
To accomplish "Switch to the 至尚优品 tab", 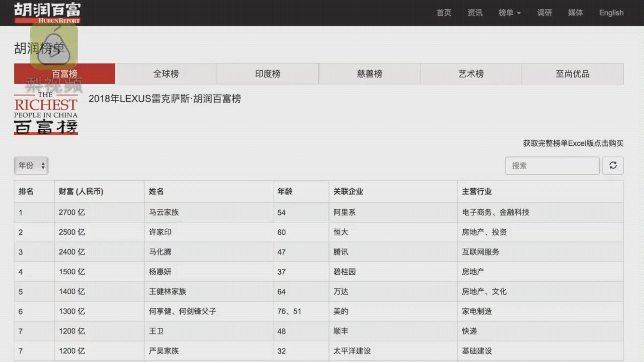I will pos(573,74).
